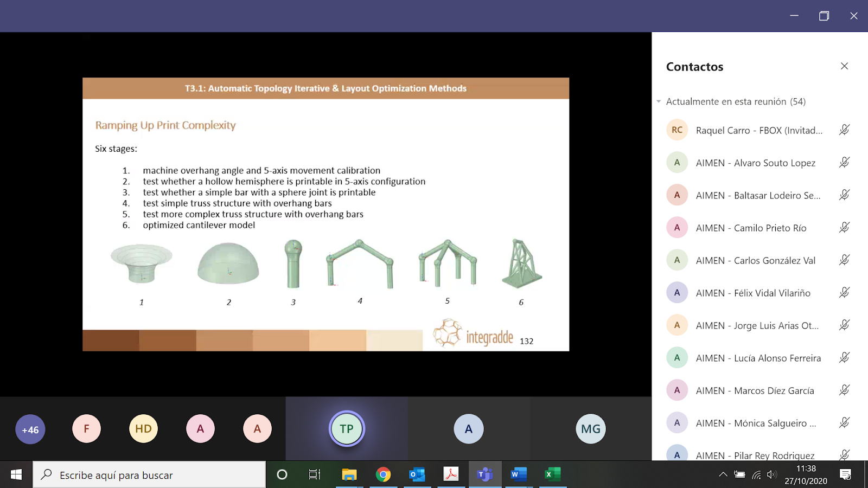
Task: Open Outlook from the taskbar
Action: point(417,474)
